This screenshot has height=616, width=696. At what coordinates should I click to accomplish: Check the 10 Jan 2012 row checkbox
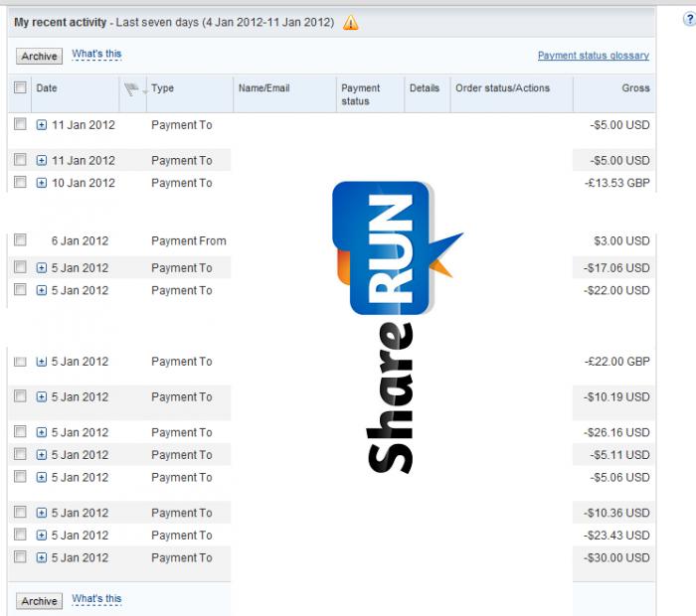click(20, 182)
